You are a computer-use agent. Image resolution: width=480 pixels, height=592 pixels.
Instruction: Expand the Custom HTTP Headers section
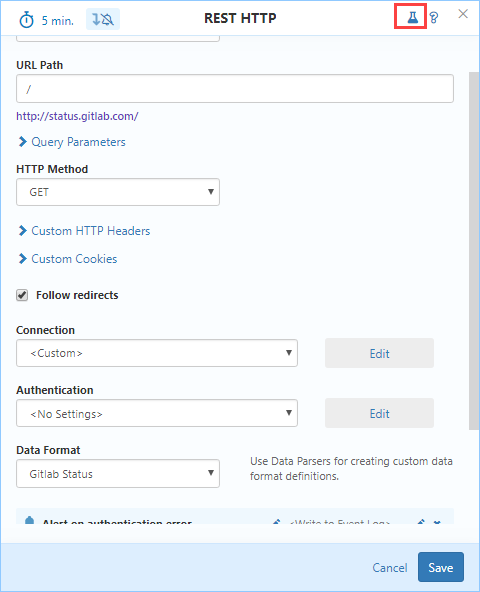click(x=85, y=231)
